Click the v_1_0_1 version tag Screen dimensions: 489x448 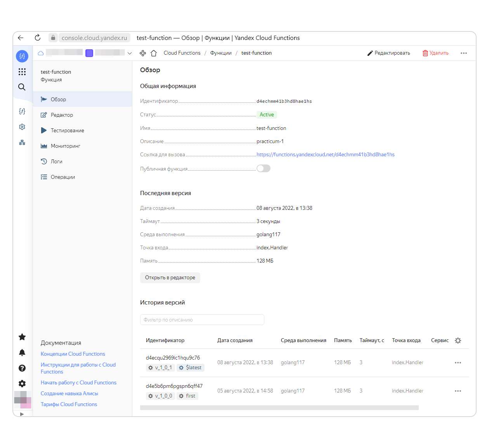click(x=160, y=368)
